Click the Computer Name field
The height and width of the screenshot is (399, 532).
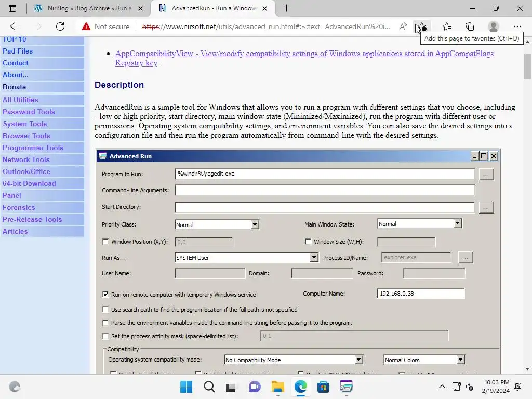pos(420,294)
